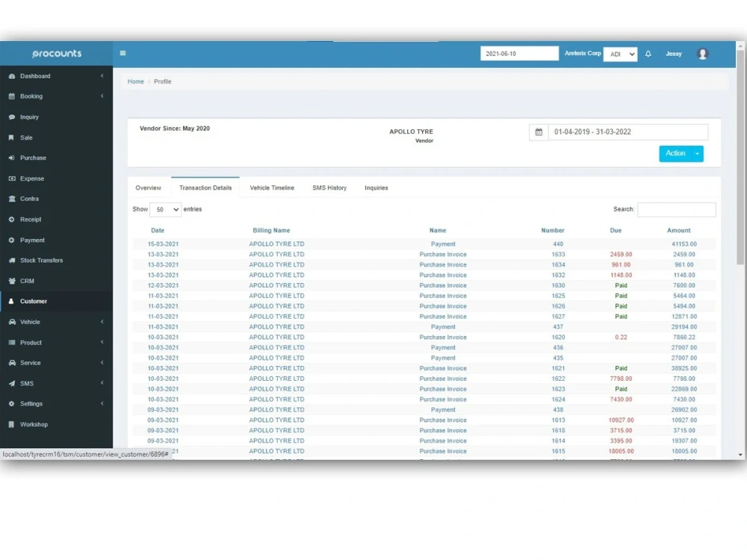Open notifications bell icon

[x=648, y=54]
